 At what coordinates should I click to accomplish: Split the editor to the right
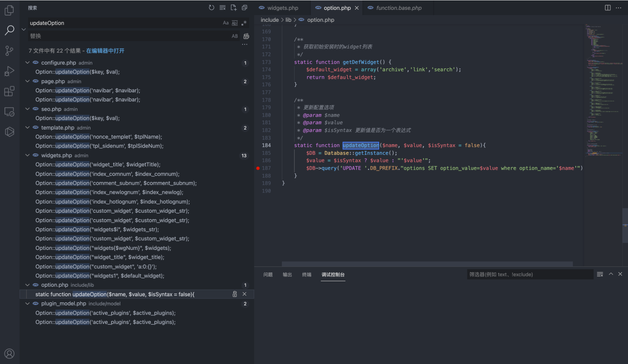point(607,8)
